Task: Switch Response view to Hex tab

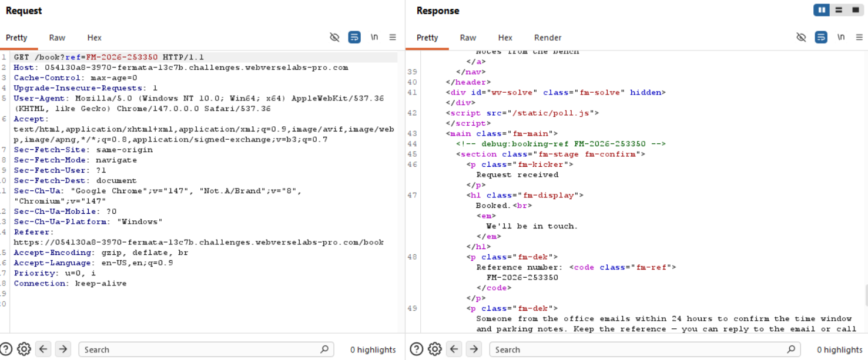Action: click(505, 38)
